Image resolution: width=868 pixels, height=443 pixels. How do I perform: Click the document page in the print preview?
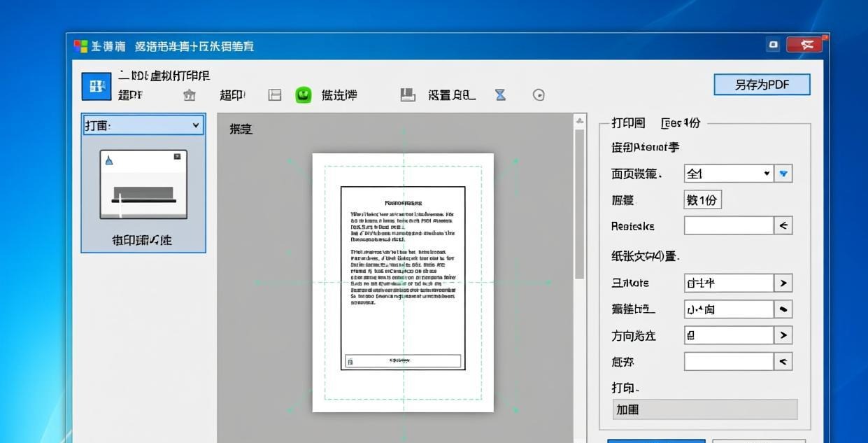pos(403,283)
